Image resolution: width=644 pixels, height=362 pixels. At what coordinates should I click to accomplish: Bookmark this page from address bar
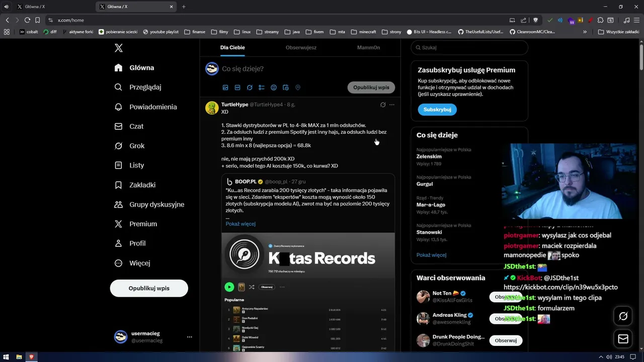pyautogui.click(x=37, y=20)
